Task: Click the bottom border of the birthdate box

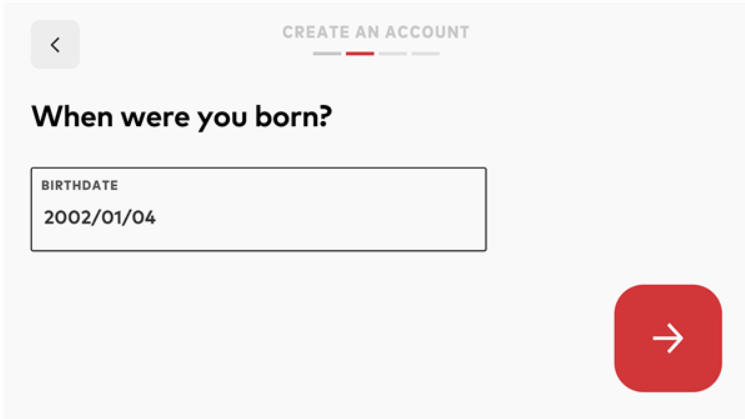Action: [x=258, y=250]
